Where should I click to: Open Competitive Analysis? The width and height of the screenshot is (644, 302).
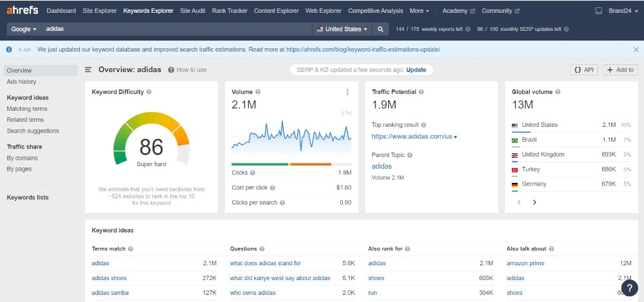(x=375, y=11)
